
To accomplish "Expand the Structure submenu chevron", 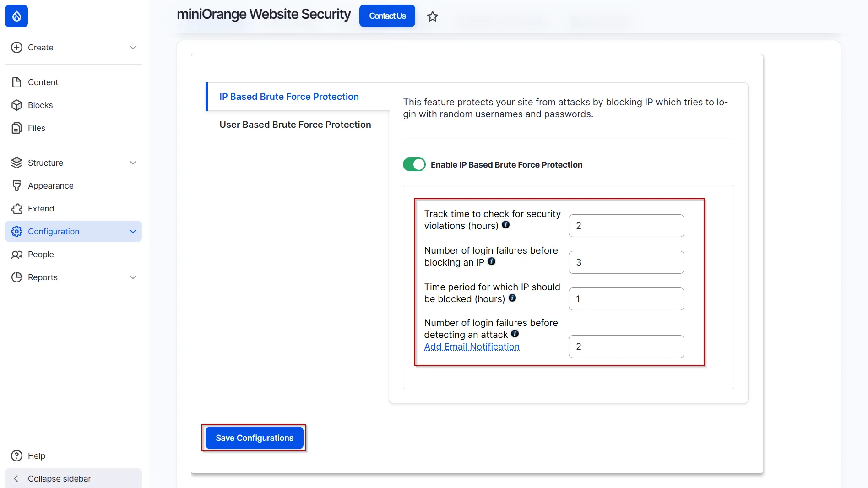I will [133, 163].
